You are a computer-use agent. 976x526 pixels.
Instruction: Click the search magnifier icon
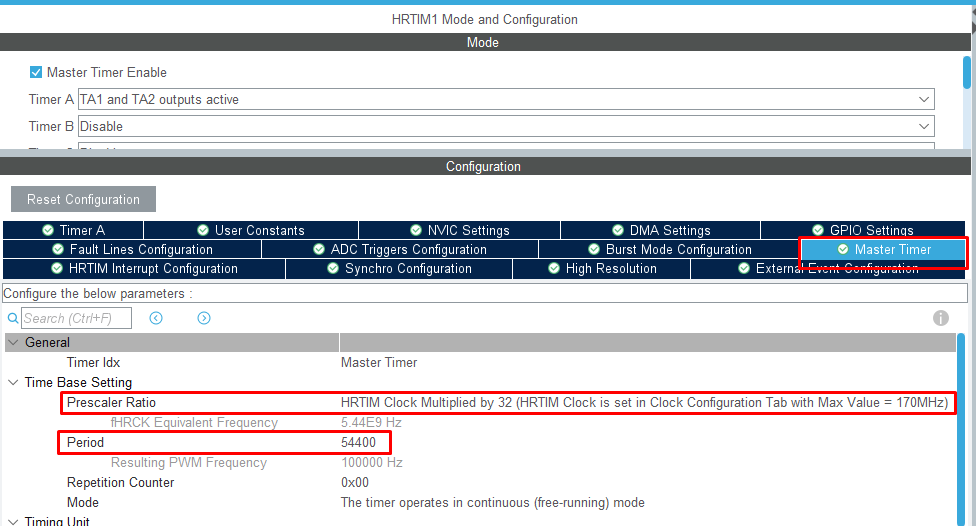tap(12, 318)
